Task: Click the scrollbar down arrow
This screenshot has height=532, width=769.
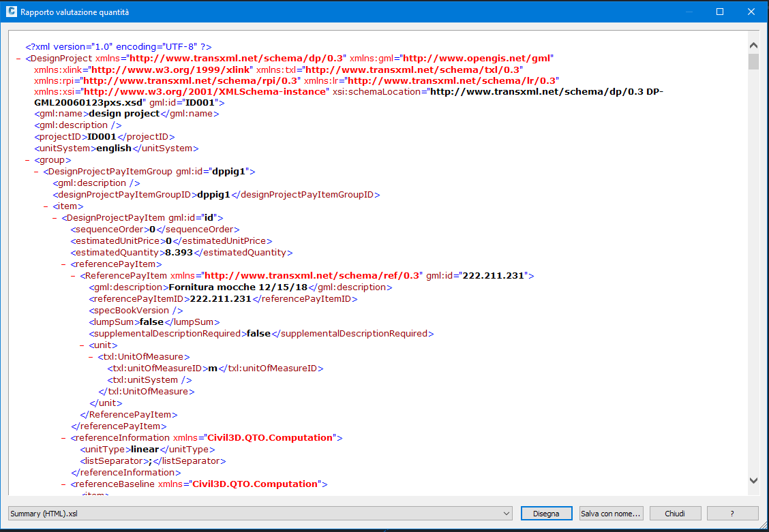Action: [754, 480]
